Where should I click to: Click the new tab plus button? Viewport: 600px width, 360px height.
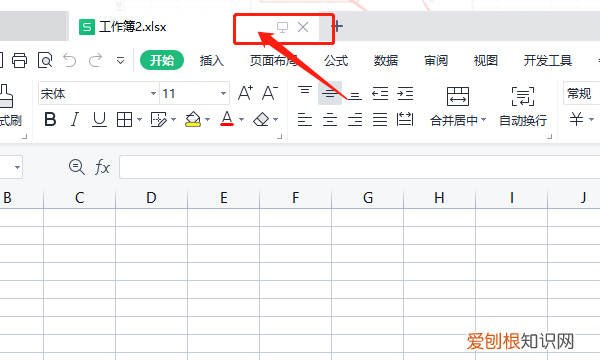click(x=337, y=26)
